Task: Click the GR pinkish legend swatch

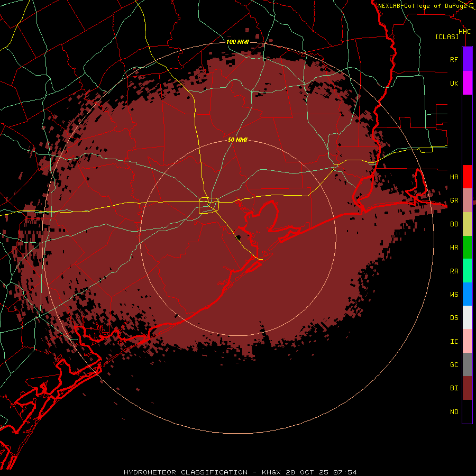Action: 467,200
